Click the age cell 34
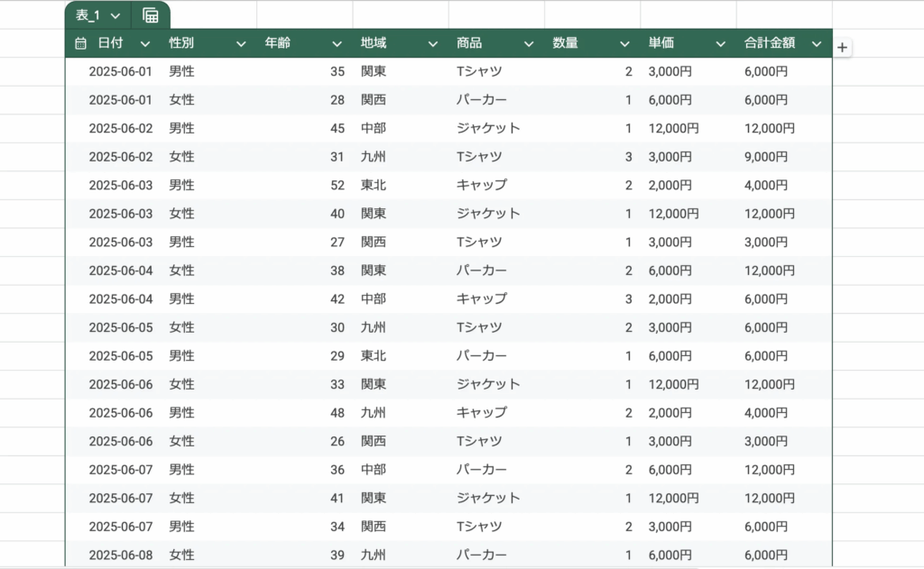 tap(337, 527)
